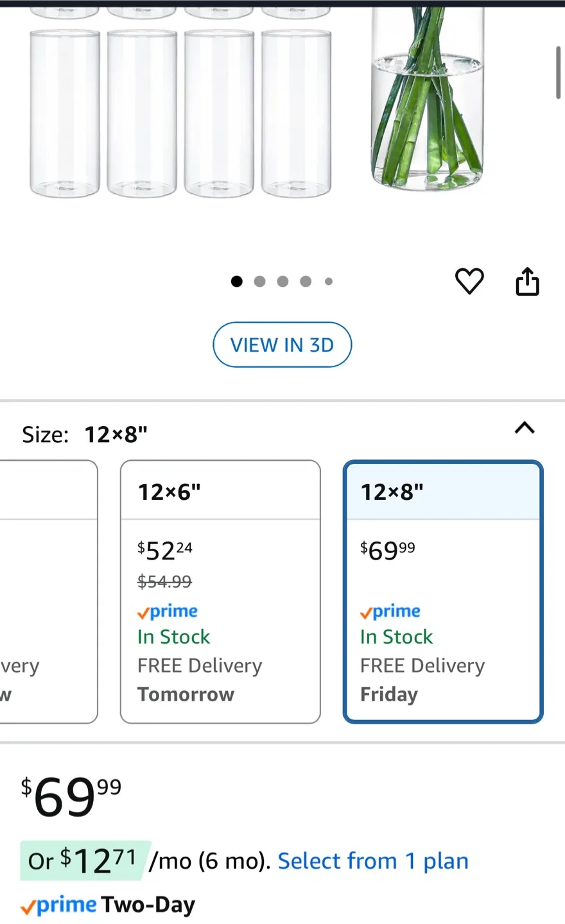Open the Select from 1 plan link
The height and width of the screenshot is (924, 565).
[x=373, y=861]
